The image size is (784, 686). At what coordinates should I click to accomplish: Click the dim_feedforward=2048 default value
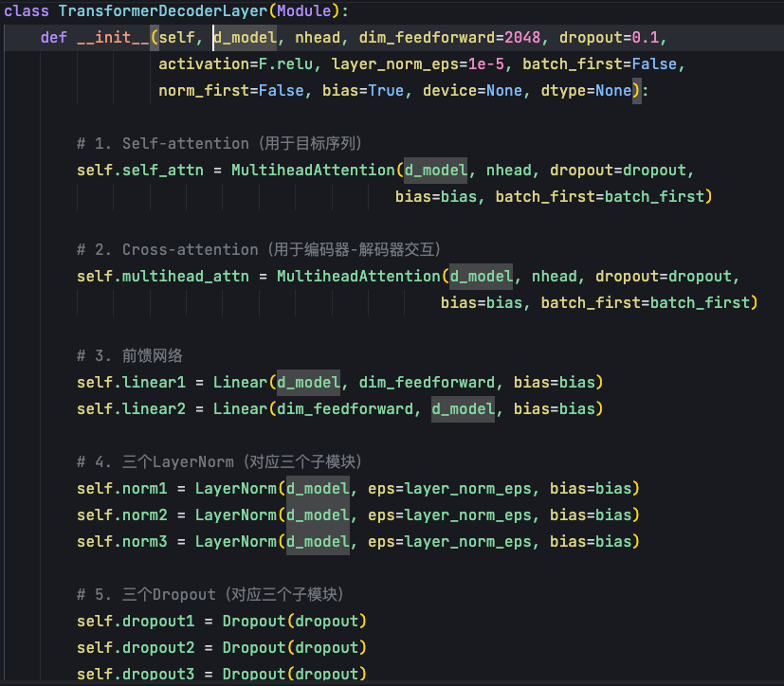tap(450, 38)
